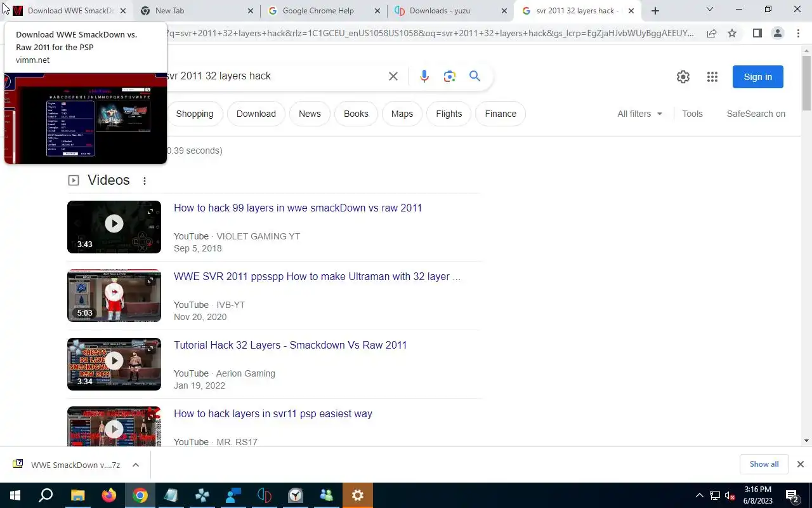Switch to Downloads - yuzu tab
This screenshot has width=812, height=508.
[x=450, y=11]
